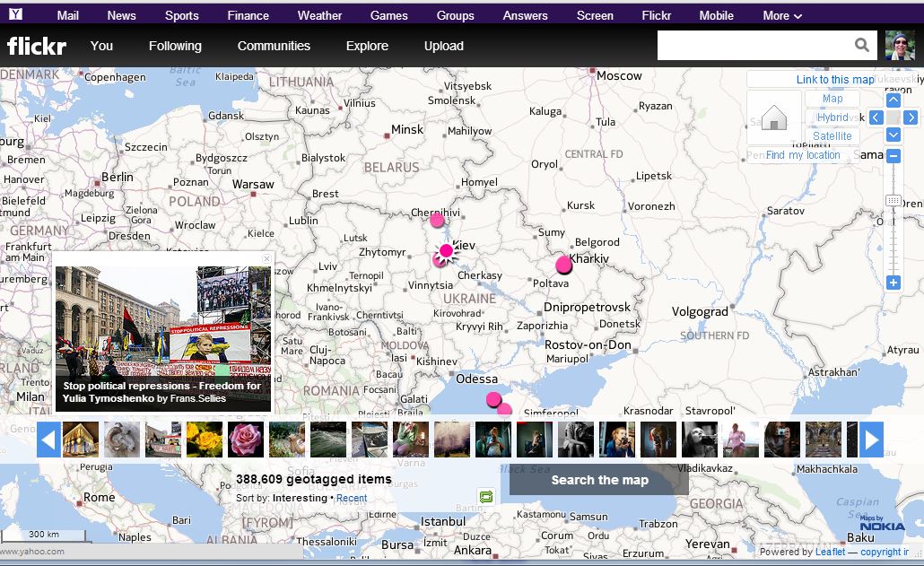Open the More dropdown menu
This screenshot has height=566, width=924.
click(x=782, y=16)
